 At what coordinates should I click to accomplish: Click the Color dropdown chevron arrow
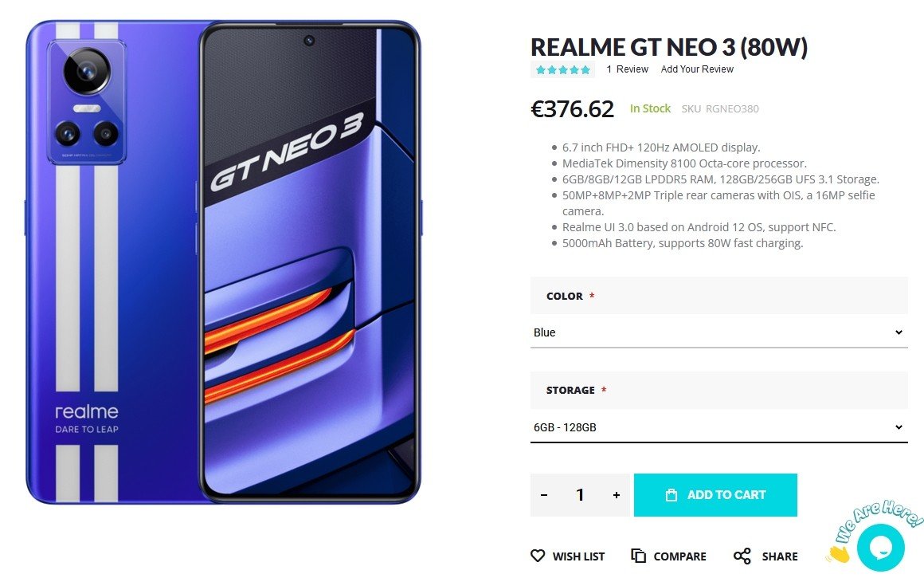click(899, 332)
